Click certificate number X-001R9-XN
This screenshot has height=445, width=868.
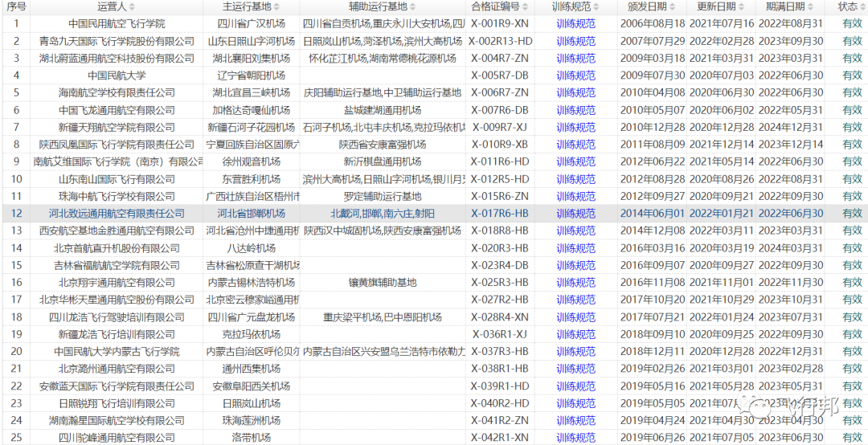click(x=500, y=24)
